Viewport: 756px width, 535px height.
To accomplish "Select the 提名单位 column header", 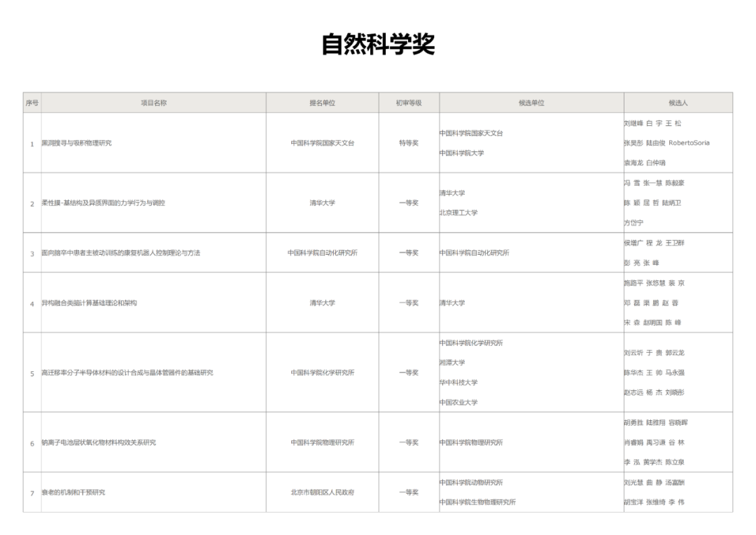I will tap(322, 103).
